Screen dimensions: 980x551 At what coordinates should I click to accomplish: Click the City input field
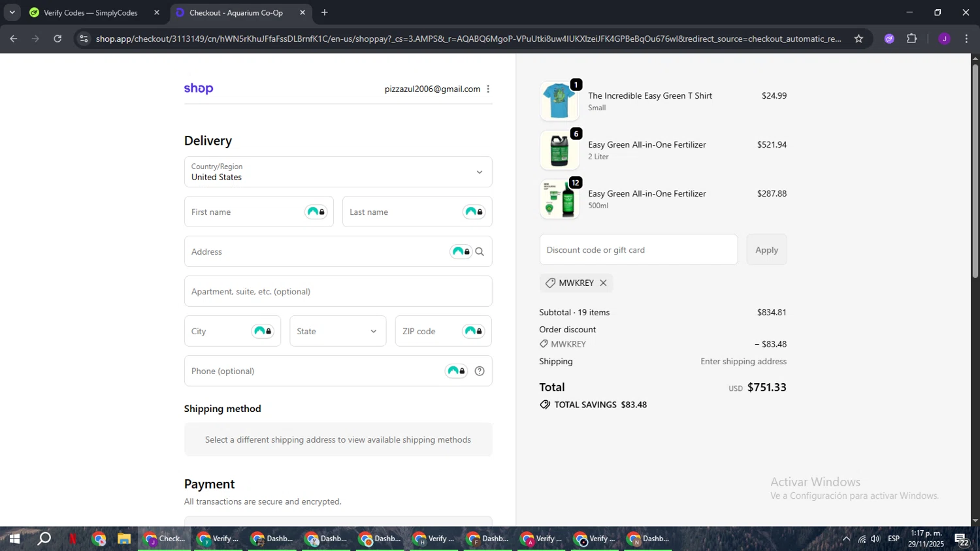tap(233, 331)
